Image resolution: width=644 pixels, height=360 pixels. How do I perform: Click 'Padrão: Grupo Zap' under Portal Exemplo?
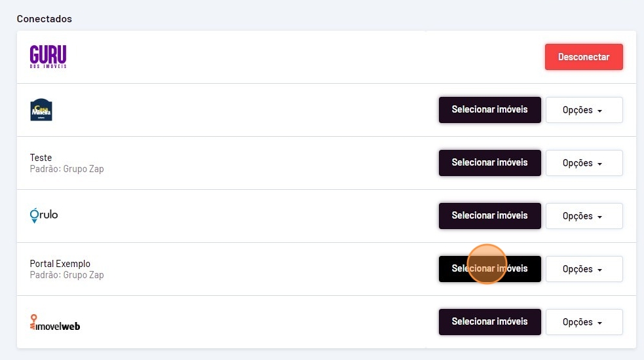point(67,275)
